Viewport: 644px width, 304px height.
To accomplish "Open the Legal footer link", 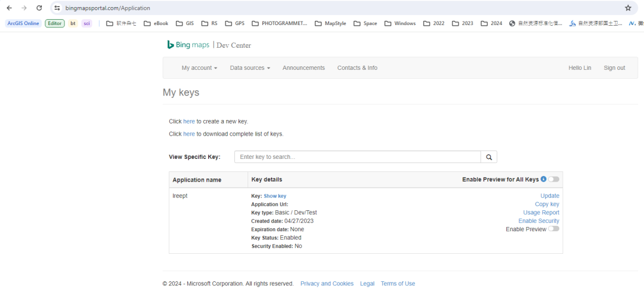I will (367, 284).
